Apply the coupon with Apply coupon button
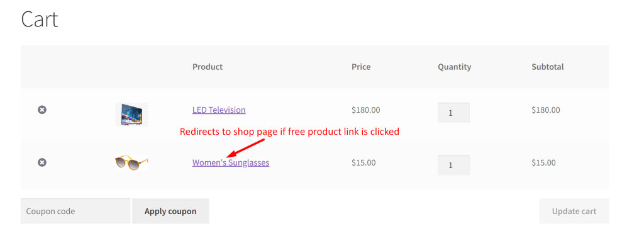Screen dimensions: 644x250 (x=170, y=212)
